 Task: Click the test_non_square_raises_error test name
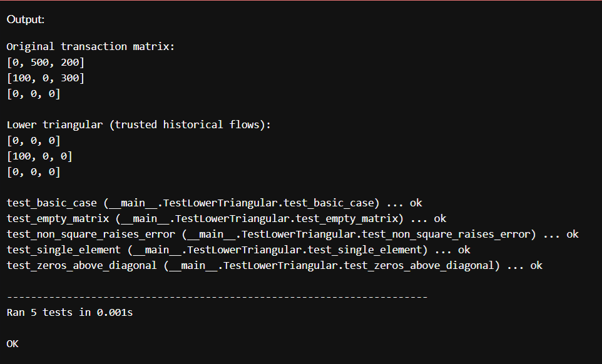point(91,234)
